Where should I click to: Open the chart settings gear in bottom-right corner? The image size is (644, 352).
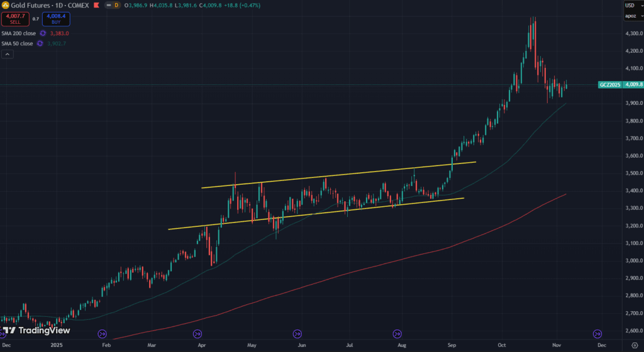coord(634,346)
